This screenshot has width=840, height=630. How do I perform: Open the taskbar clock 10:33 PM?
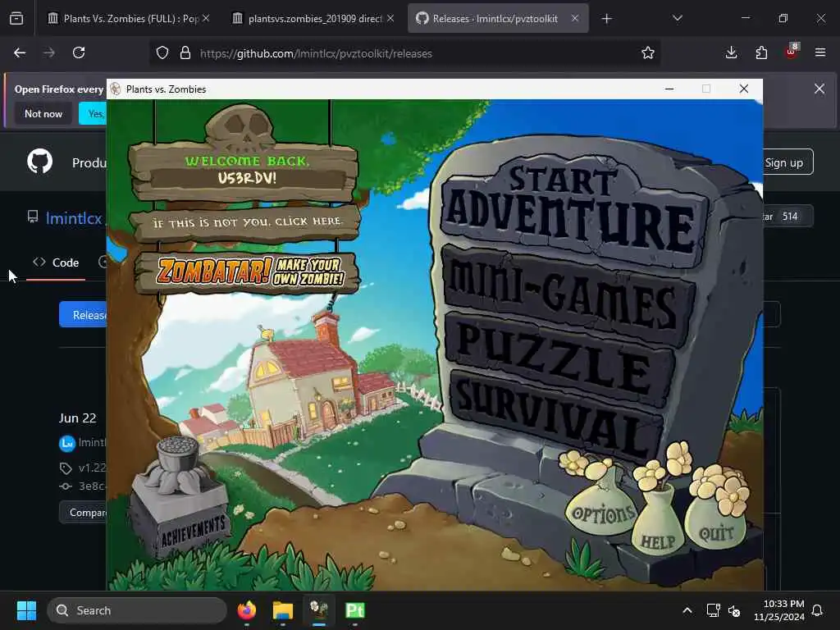coord(779,610)
